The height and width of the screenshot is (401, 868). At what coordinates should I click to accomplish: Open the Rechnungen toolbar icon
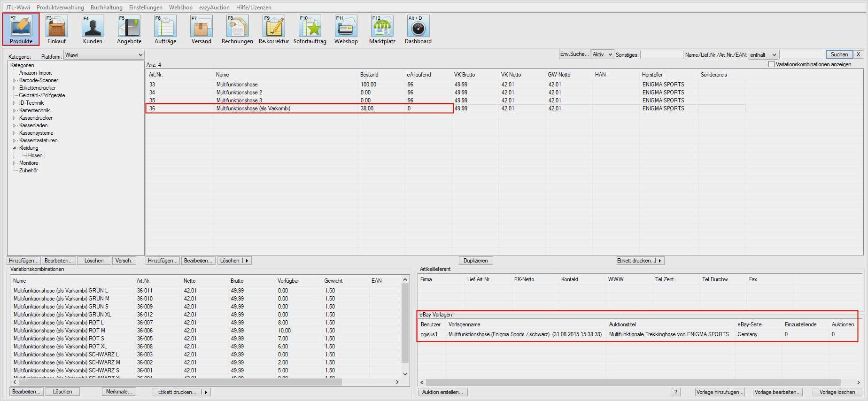(237, 29)
